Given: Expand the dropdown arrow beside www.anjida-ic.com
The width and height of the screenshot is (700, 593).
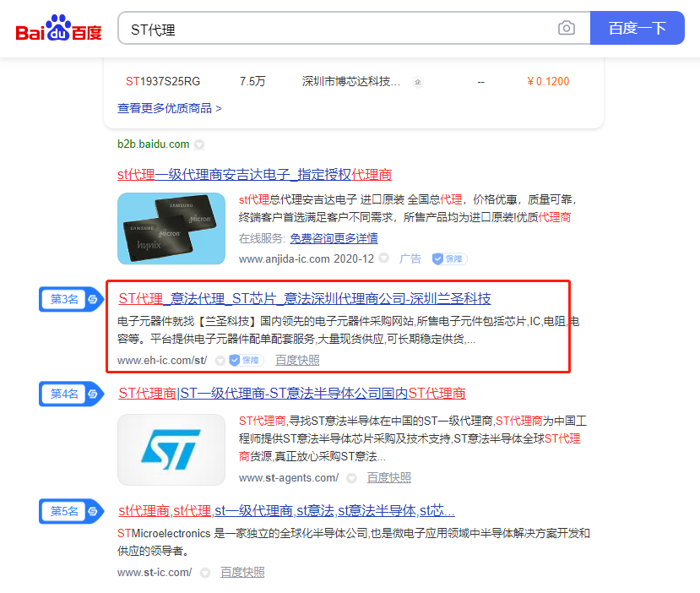Looking at the screenshot, I should pos(383,258).
